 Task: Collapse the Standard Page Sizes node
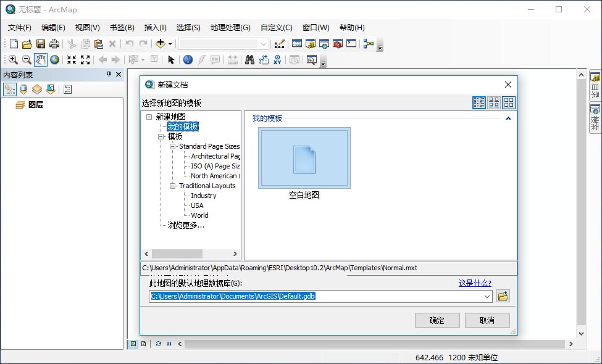173,146
